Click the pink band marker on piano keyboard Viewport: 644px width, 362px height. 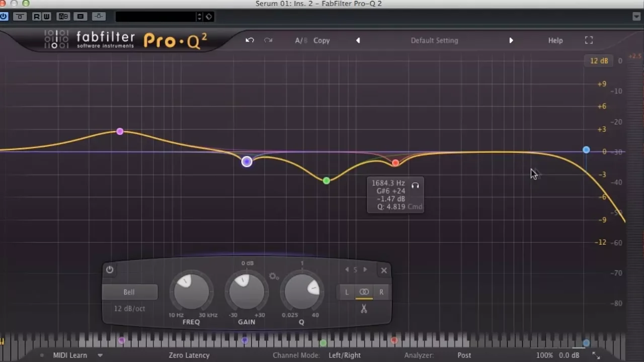(121, 340)
